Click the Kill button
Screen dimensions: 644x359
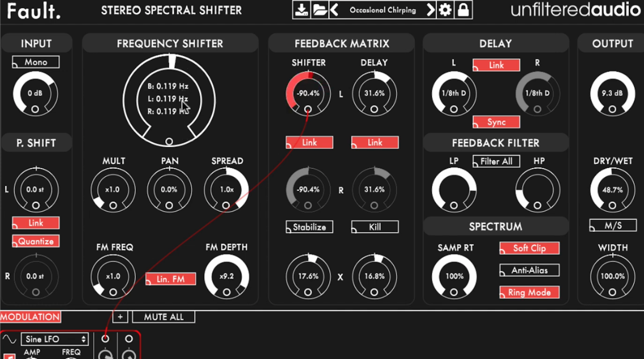pos(375,227)
